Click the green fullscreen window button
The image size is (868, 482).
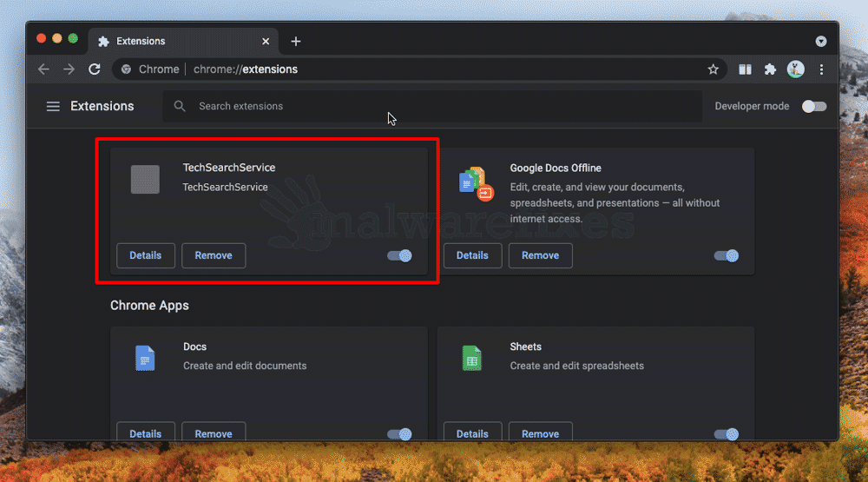pyautogui.click(x=73, y=38)
